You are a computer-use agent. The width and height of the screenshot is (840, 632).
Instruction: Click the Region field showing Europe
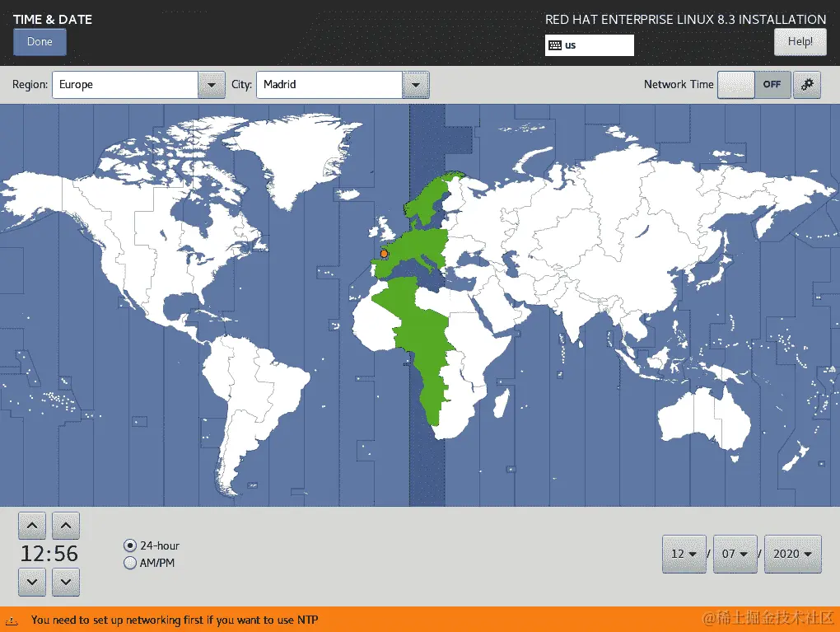125,85
